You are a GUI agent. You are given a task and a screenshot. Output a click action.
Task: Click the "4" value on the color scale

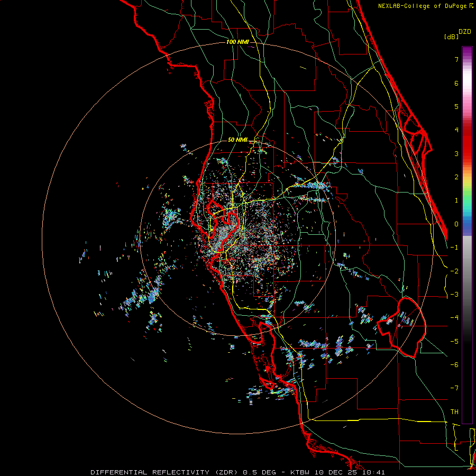point(456,130)
